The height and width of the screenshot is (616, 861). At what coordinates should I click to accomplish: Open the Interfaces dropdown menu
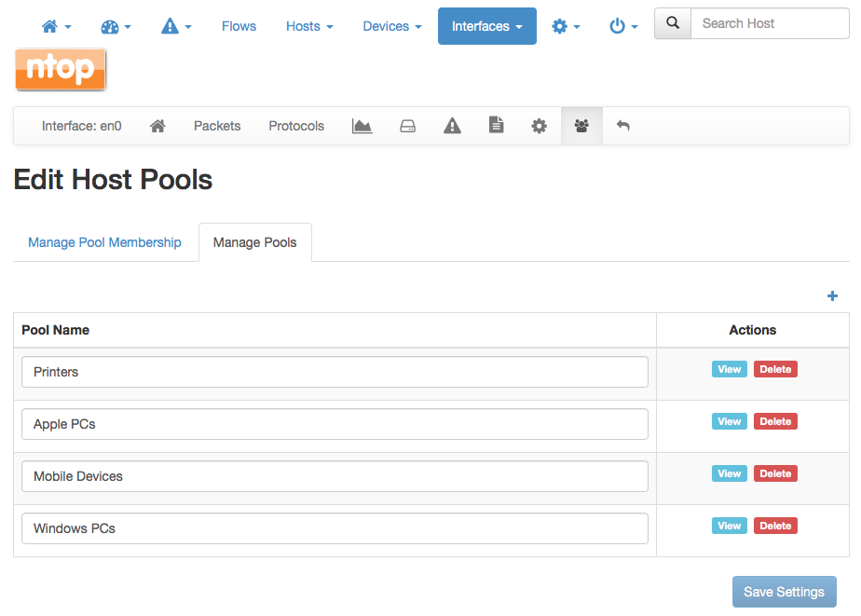(x=487, y=26)
